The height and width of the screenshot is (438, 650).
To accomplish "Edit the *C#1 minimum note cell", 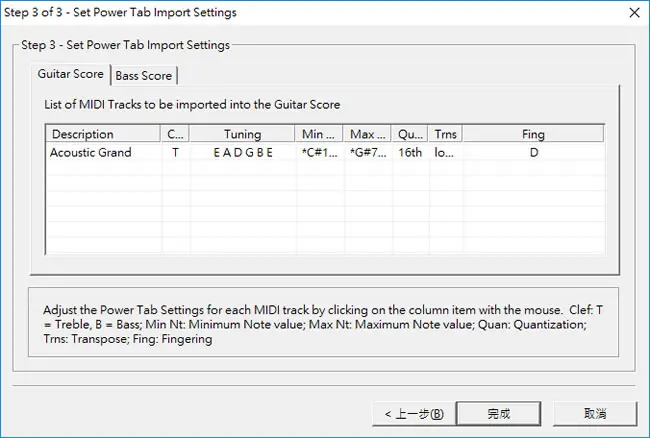I will click(320, 152).
